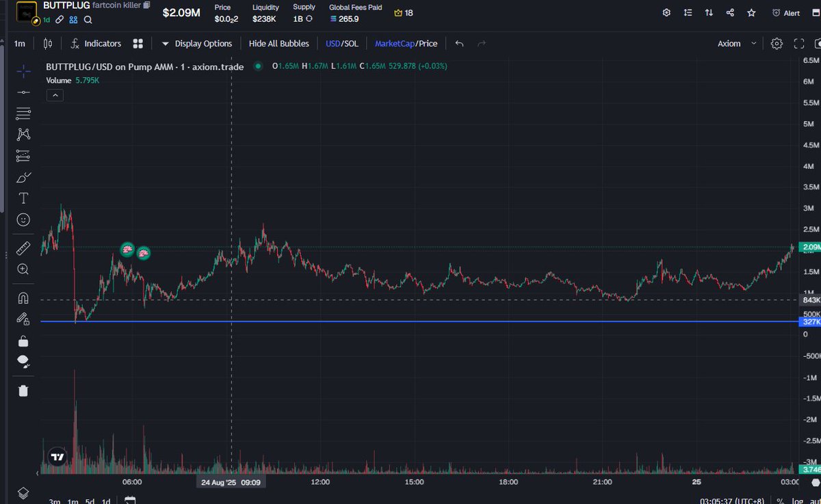Switch to the 3m timeframe
The width and height of the screenshot is (821, 504).
coord(54,501)
